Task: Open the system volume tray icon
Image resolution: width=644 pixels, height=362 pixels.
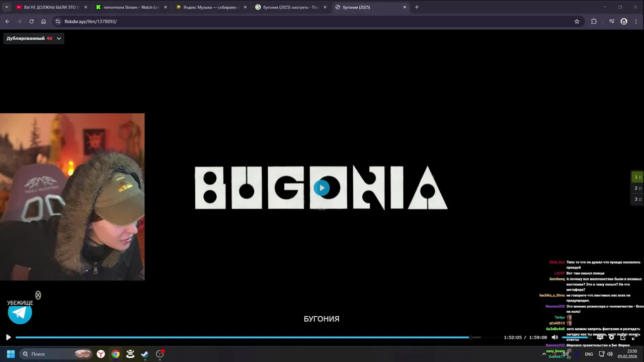Action: (610, 354)
